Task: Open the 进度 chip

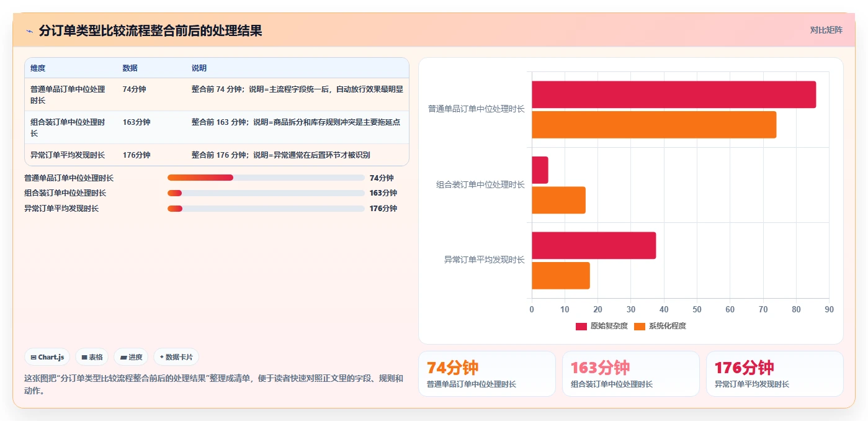Action: point(131,357)
